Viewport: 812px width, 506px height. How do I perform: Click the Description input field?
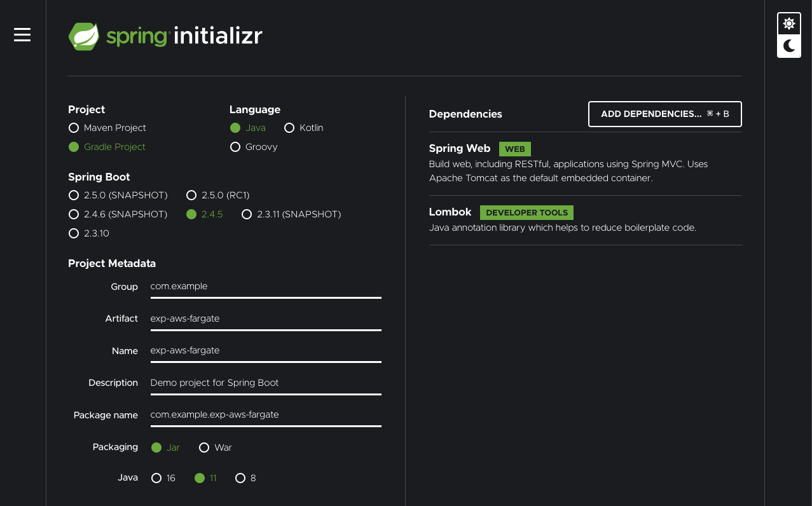click(266, 383)
